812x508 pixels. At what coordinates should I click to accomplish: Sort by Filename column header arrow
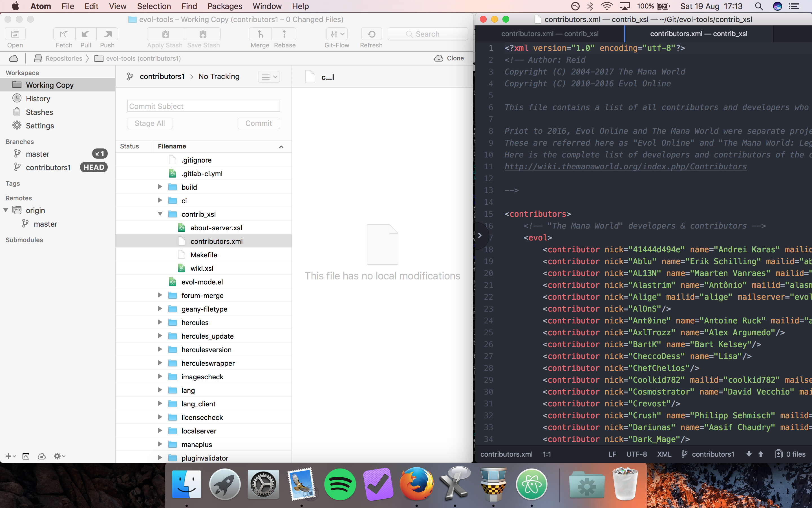tap(281, 146)
